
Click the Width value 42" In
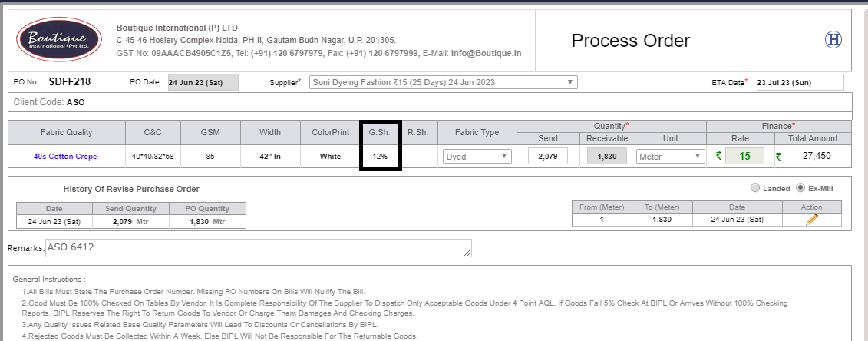click(x=270, y=157)
